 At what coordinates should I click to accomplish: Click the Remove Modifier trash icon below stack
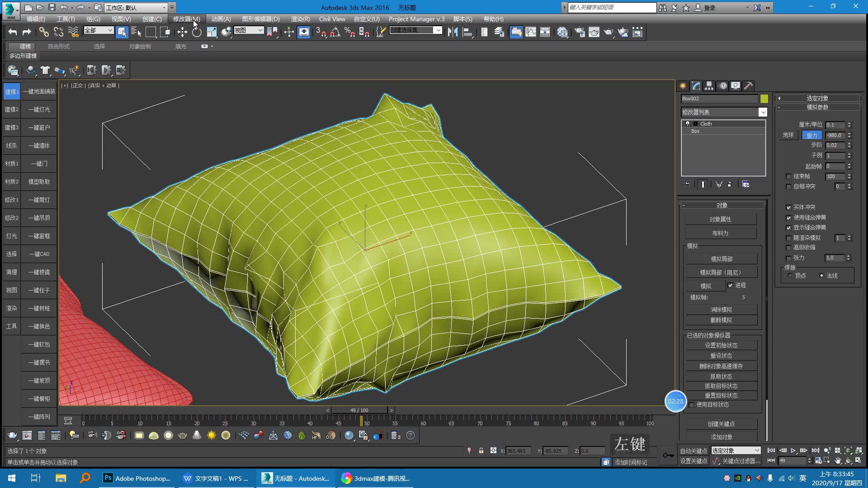729,184
